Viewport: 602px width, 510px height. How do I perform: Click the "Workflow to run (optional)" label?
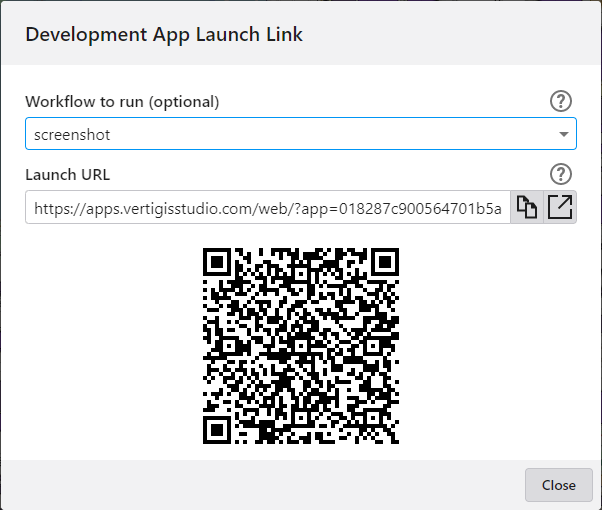tap(122, 102)
